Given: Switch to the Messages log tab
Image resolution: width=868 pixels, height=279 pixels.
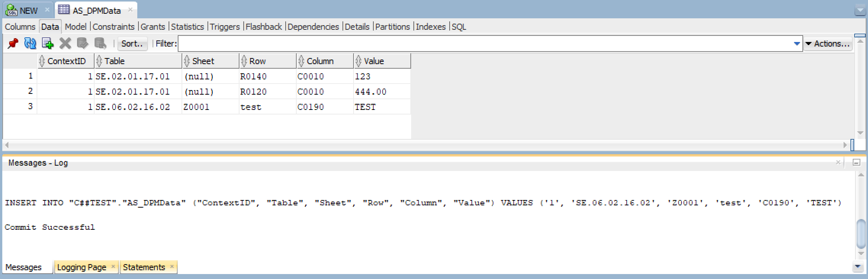Looking at the screenshot, I should (x=24, y=267).
